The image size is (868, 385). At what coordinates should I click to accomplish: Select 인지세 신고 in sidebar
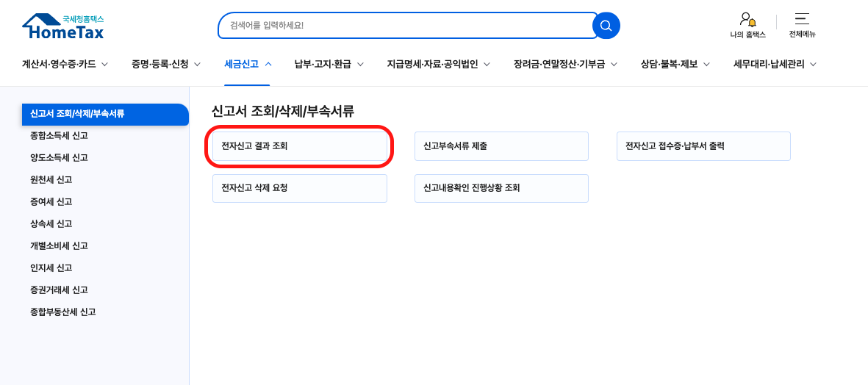click(x=51, y=267)
